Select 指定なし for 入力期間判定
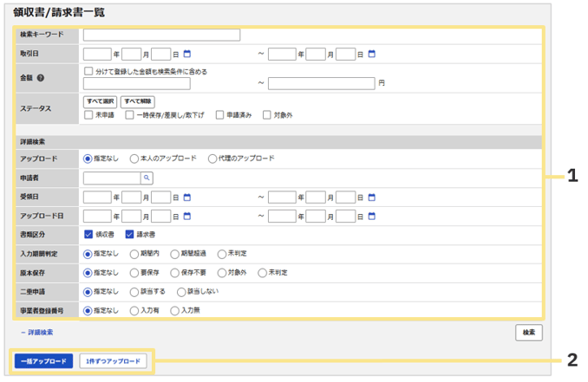Image resolution: width=588 pixels, height=382 pixels. [x=88, y=255]
